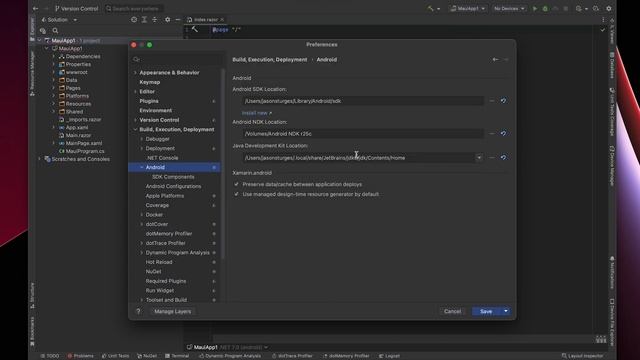Open Solution panel options gear

coord(167,20)
